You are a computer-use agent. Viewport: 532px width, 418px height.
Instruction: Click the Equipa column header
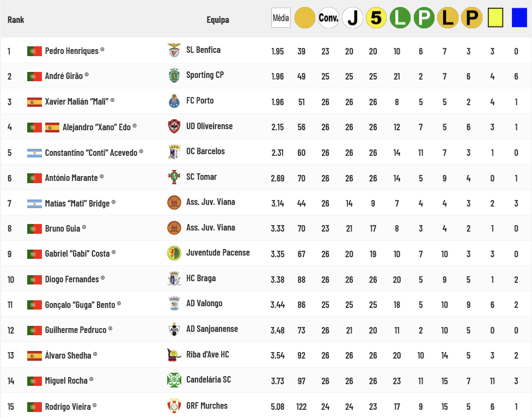click(x=218, y=20)
